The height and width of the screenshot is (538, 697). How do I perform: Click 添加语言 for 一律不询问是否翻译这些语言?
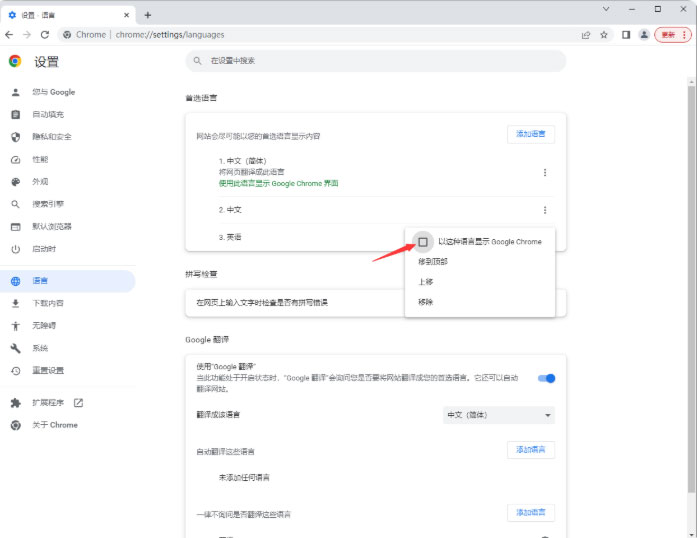[530, 513]
